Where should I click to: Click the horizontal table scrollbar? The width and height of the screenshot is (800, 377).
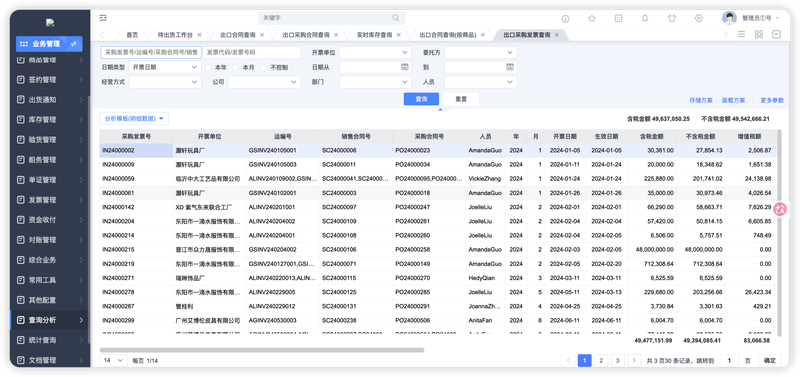pos(262,350)
